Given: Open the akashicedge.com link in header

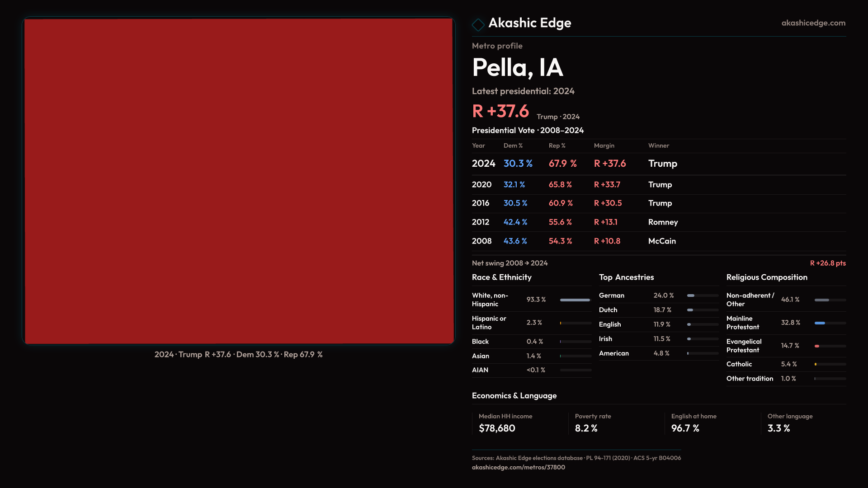Looking at the screenshot, I should point(813,23).
